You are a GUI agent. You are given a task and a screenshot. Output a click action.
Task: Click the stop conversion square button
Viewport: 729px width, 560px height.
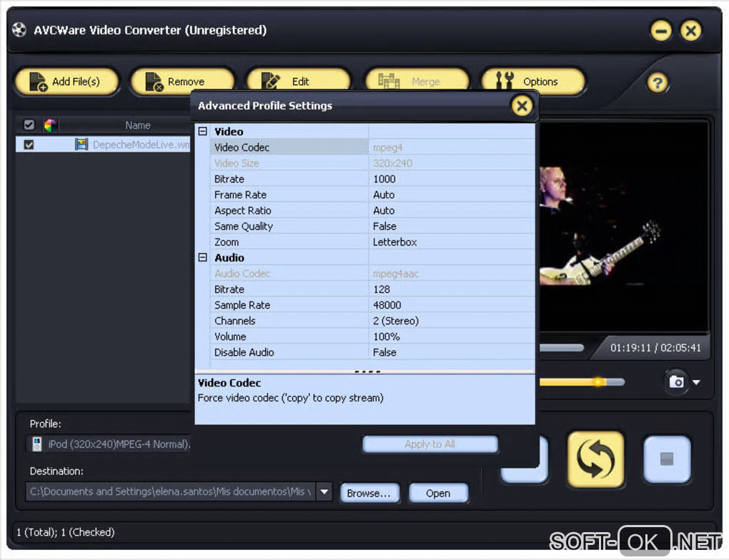[x=667, y=459]
